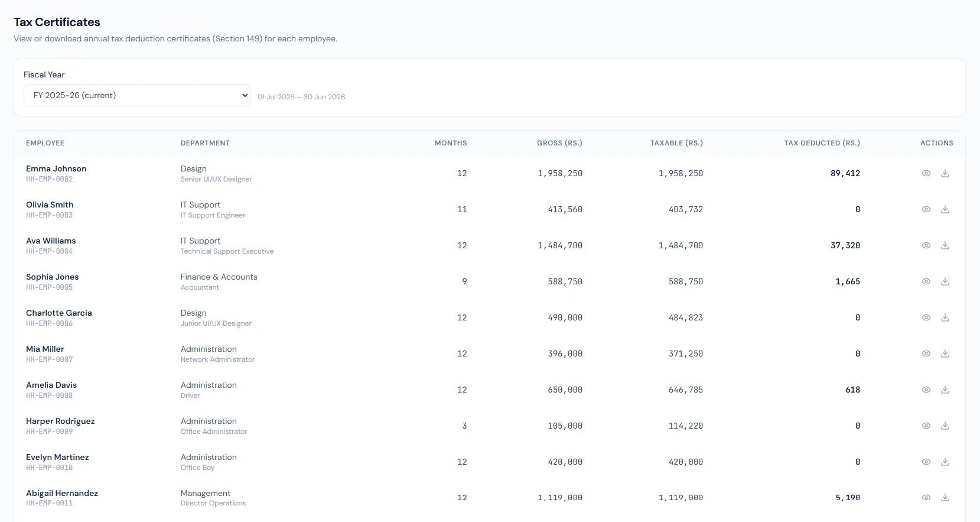This screenshot has height=522, width=980.
Task: Click the tax deducted value 89,412
Action: 845,173
